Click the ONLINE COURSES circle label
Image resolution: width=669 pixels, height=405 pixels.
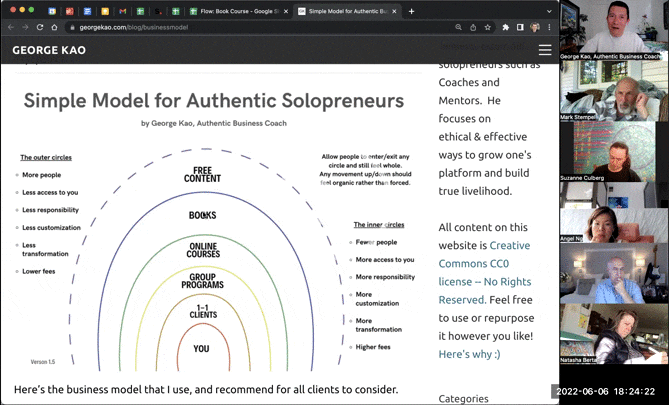pos(203,250)
